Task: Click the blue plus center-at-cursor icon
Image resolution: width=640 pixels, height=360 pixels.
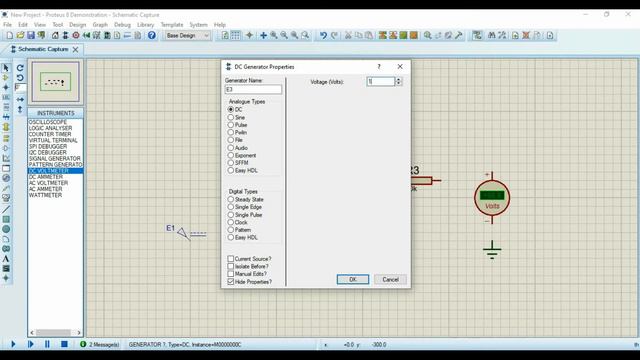Action: [x=263, y=36]
